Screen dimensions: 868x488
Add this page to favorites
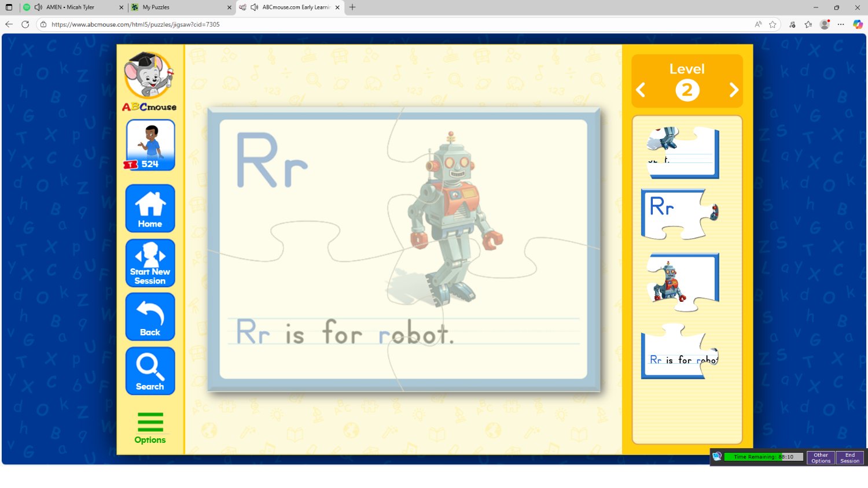pyautogui.click(x=773, y=24)
